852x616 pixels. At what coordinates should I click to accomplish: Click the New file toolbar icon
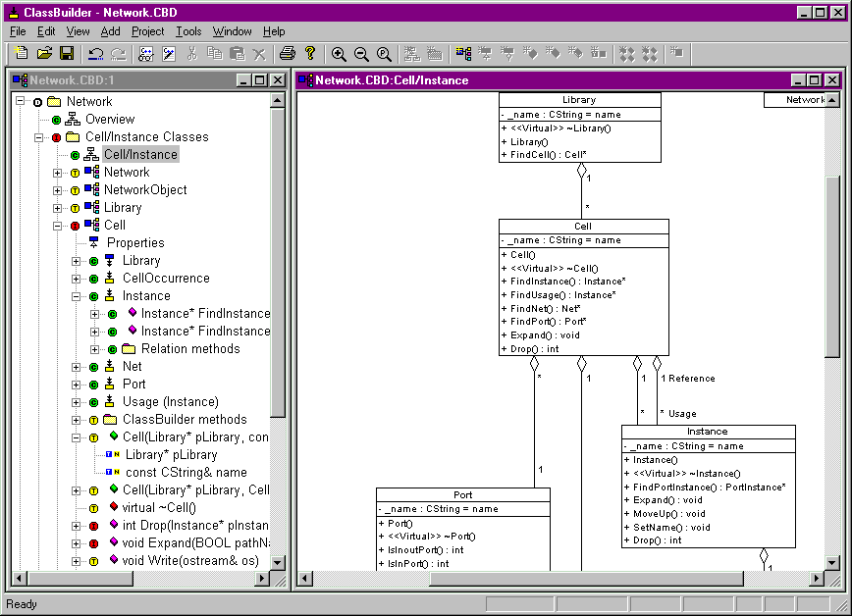22,53
